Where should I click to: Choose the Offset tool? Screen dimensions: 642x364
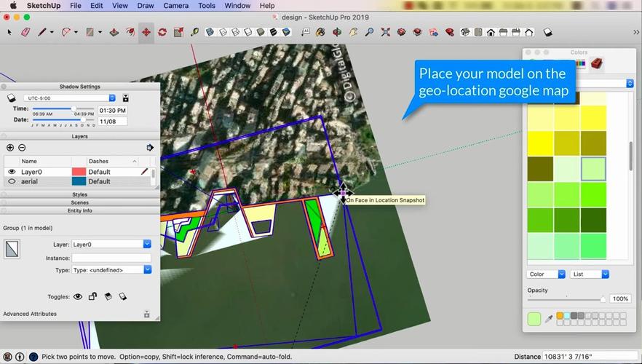point(130,32)
